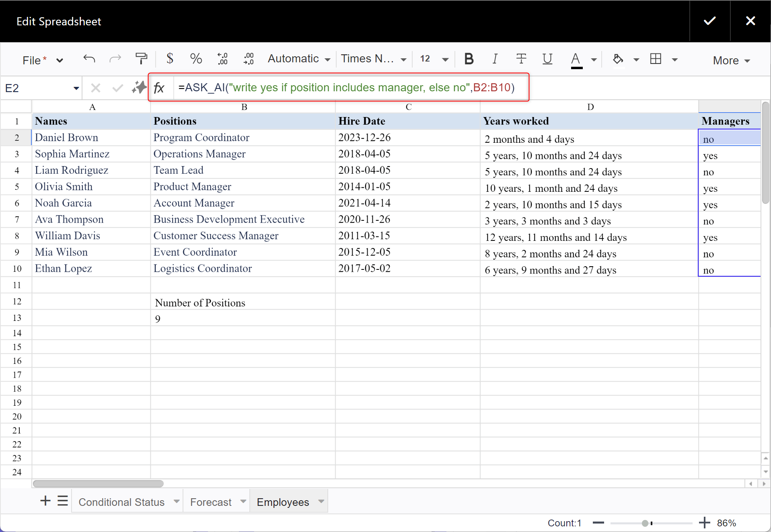Toggle bold formatting
Screen dimensions: 771x532
469,59
